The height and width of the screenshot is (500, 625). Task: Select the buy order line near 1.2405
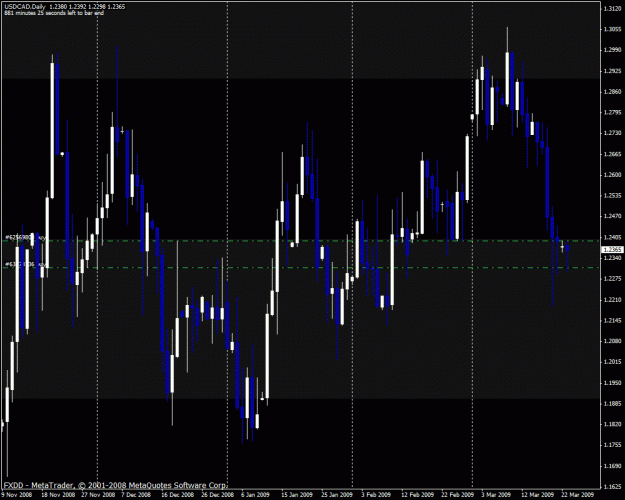coord(301,240)
